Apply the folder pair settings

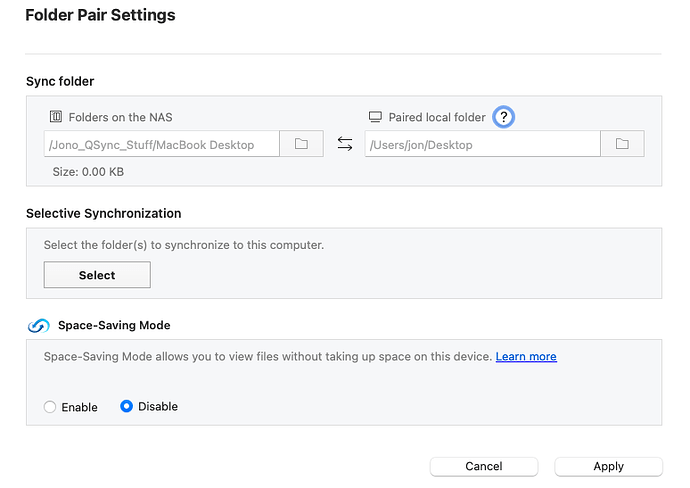[x=608, y=466]
